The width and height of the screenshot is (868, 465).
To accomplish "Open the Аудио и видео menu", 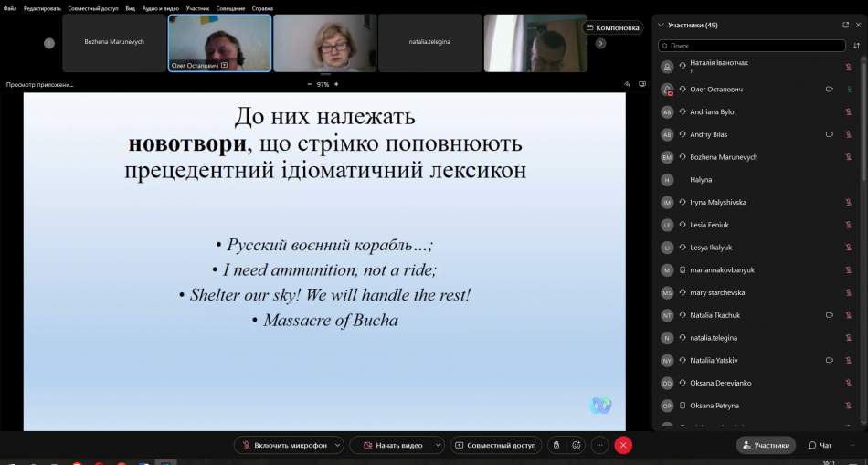I will (161, 8).
